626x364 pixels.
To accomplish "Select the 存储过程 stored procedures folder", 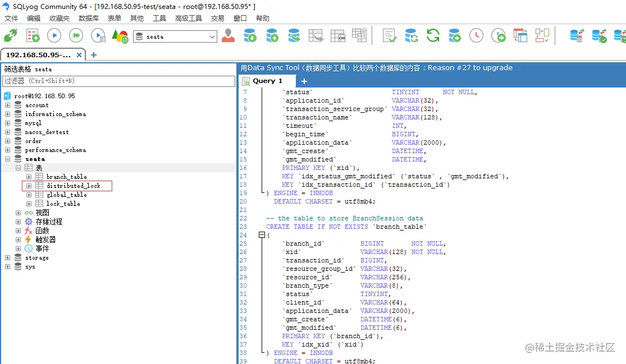I will tap(49, 222).
